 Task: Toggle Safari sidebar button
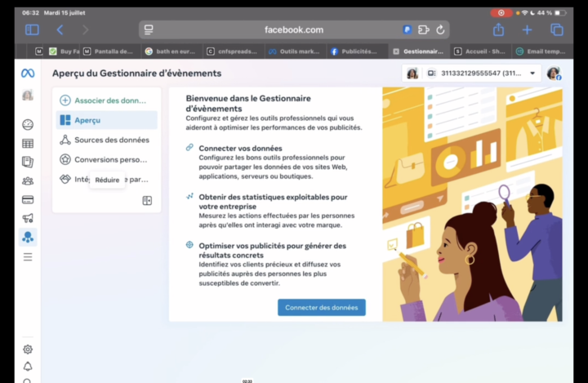(x=32, y=29)
